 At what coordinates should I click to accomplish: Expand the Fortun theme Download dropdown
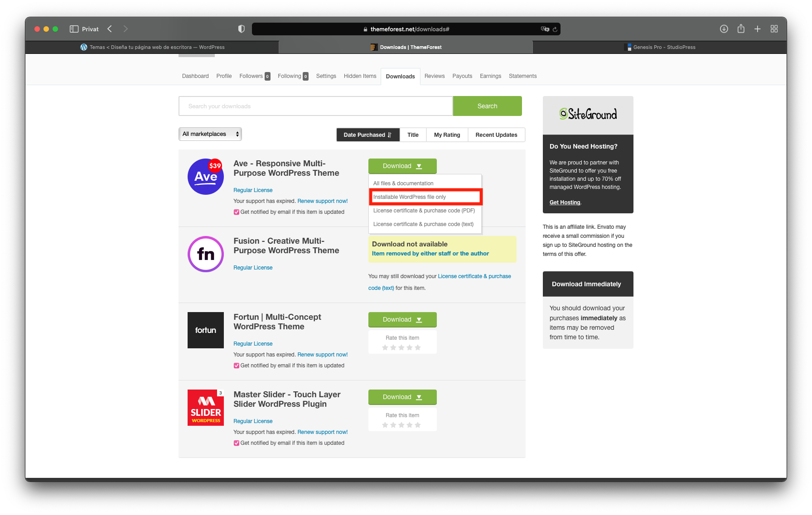(402, 320)
